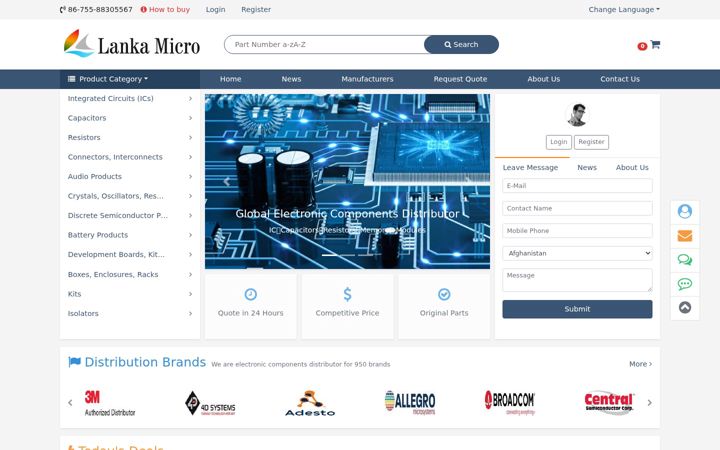Click the Register button under the avatar
720x450 pixels.
click(591, 142)
